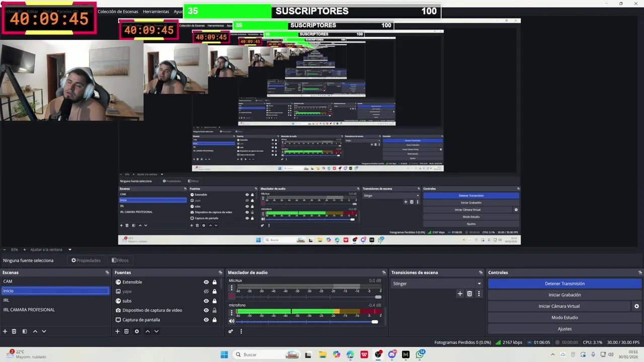
Task: Hide the subs source
Action: pyautogui.click(x=206, y=301)
